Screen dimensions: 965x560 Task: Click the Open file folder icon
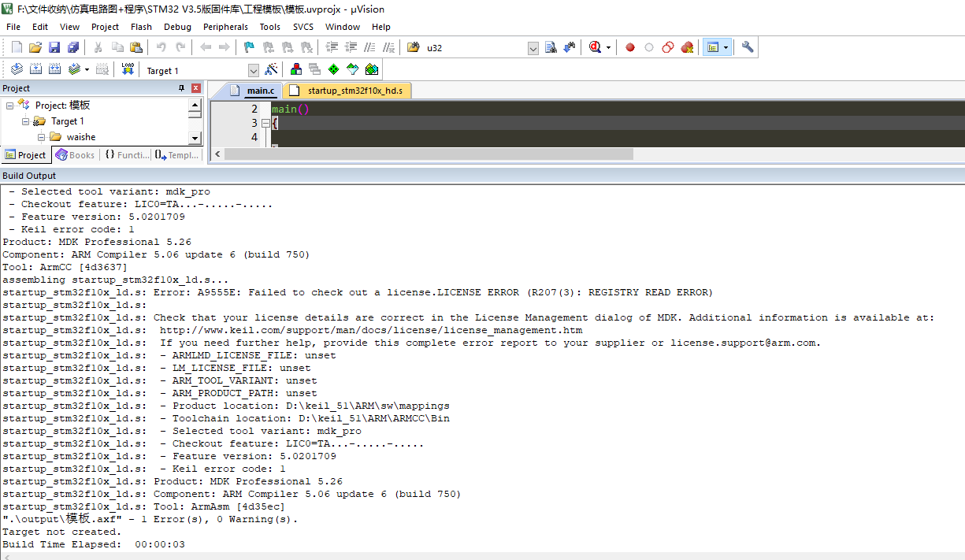tap(35, 48)
